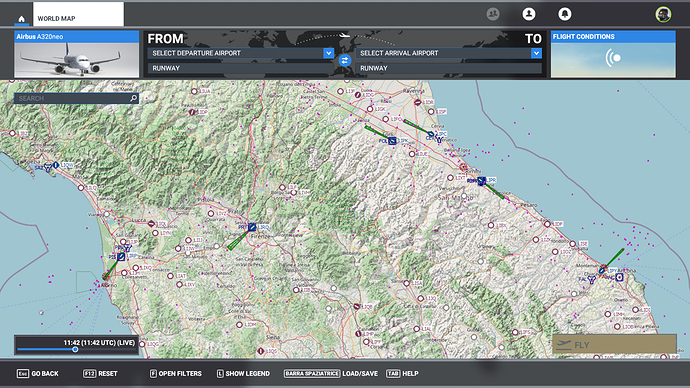Select Forlì LIPK airport icon

(392, 141)
